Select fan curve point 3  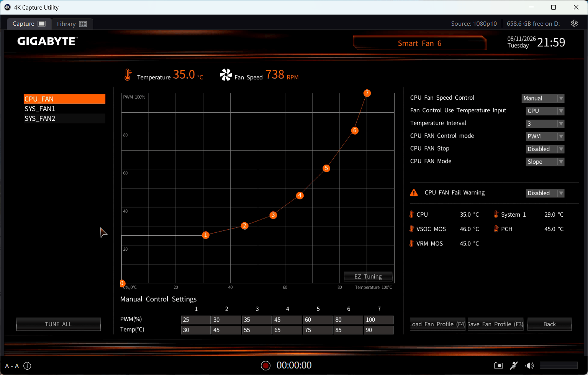point(273,215)
